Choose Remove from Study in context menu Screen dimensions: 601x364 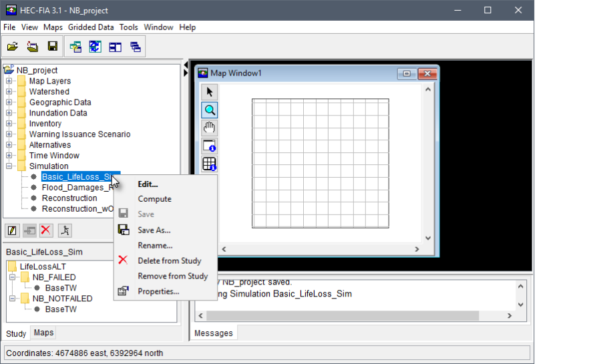point(166,277)
